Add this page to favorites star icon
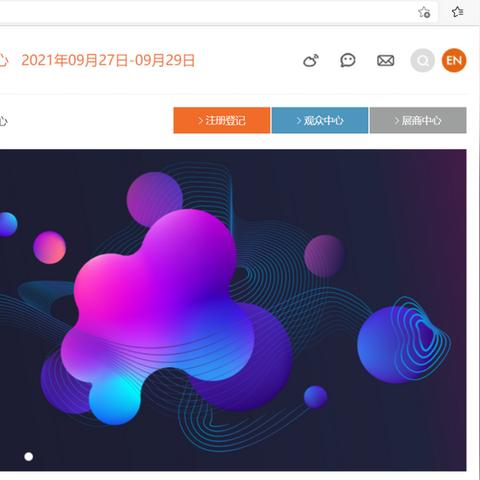Image resolution: width=480 pixels, height=480 pixels. (x=424, y=12)
